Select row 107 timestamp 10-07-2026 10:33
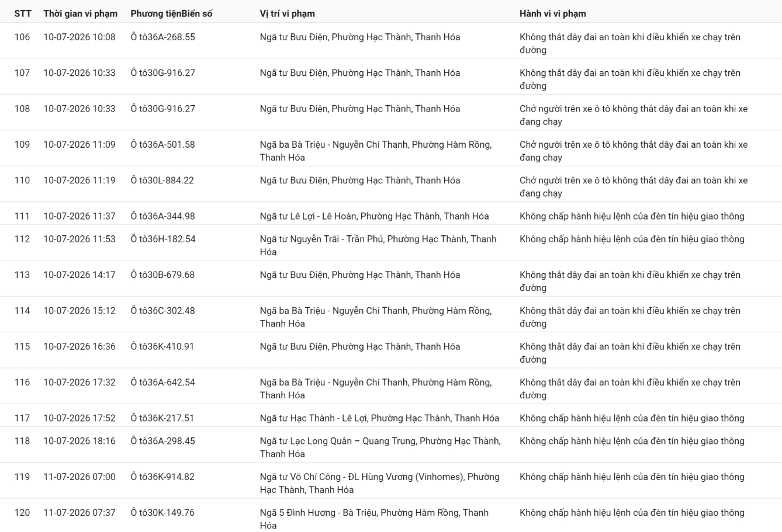782x532 pixels. coord(79,73)
